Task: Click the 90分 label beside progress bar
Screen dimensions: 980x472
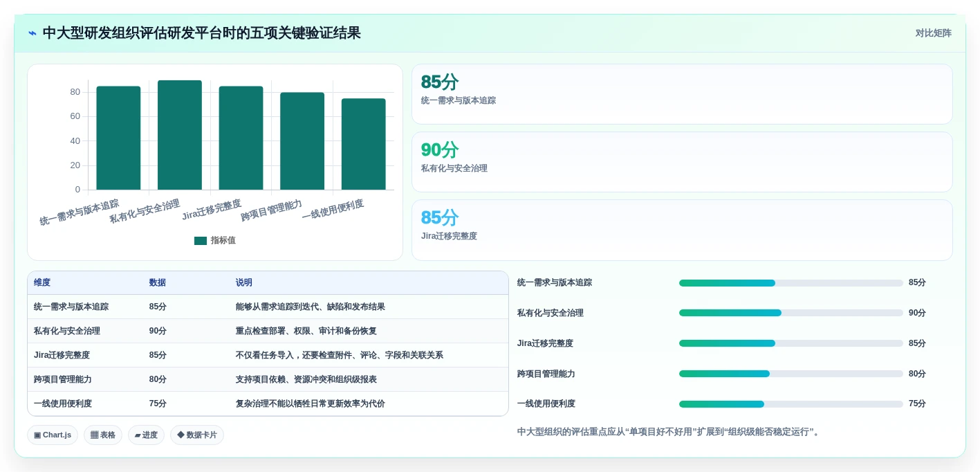Action: pos(917,314)
